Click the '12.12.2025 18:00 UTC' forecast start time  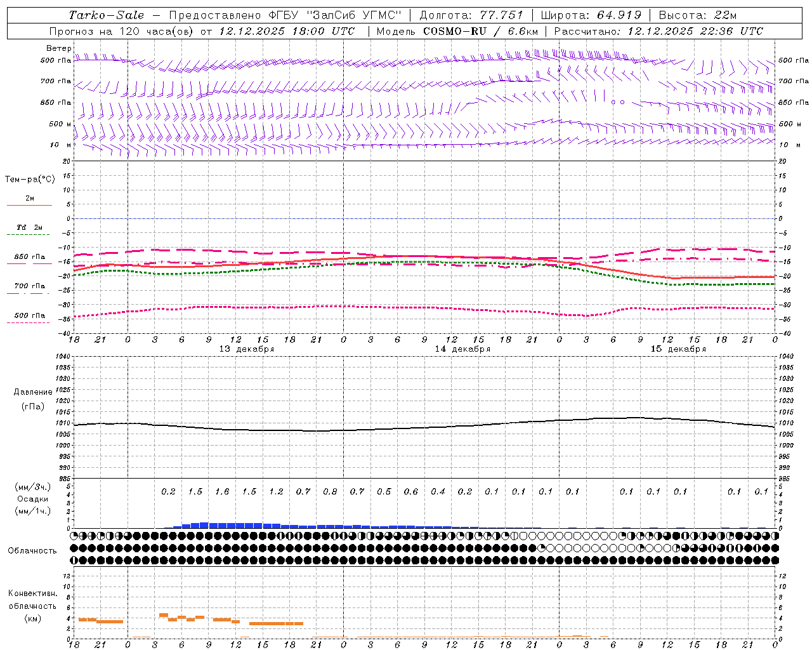[287, 31]
